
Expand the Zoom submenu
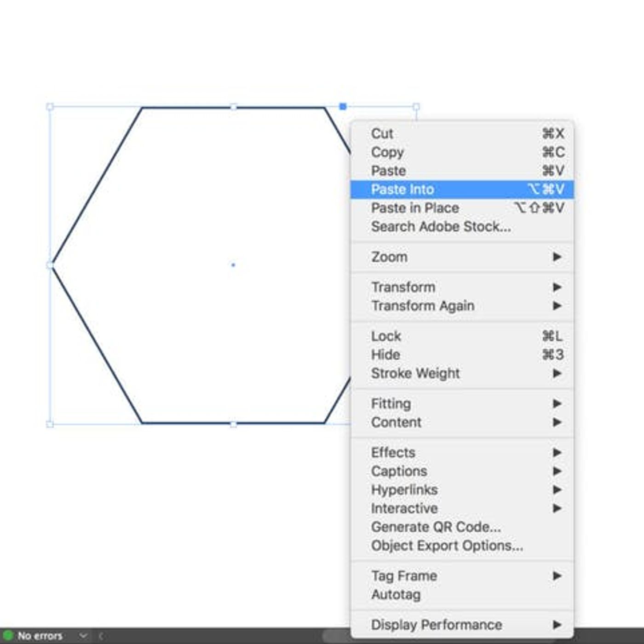pos(462,257)
